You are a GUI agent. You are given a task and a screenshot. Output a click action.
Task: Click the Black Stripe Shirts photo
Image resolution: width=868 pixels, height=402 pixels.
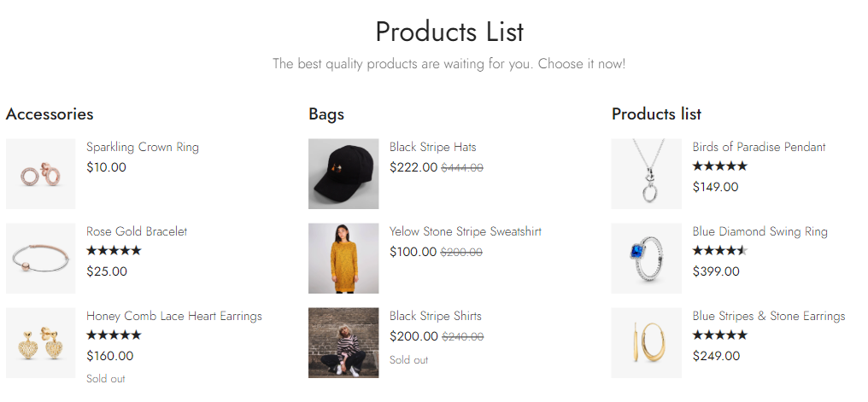click(343, 342)
